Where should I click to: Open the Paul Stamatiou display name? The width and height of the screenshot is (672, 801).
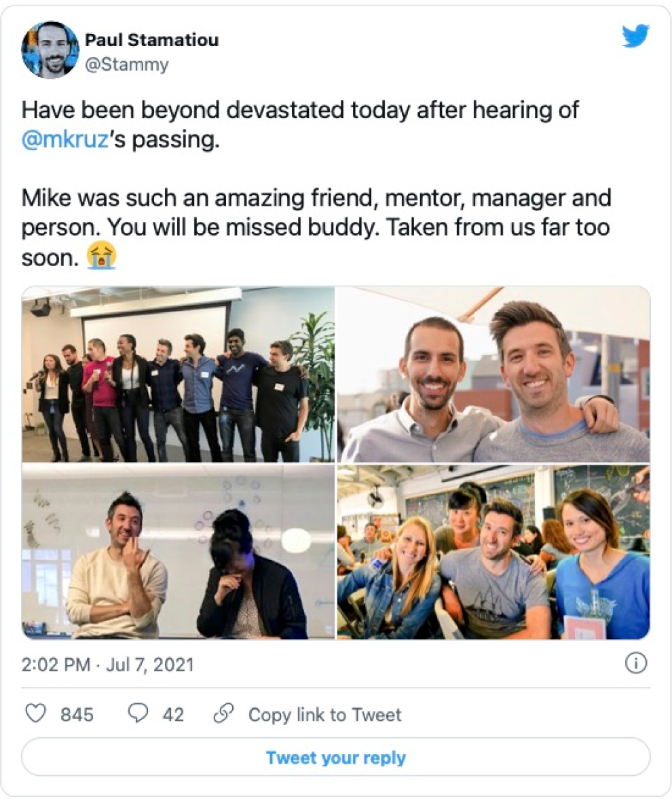(x=151, y=39)
